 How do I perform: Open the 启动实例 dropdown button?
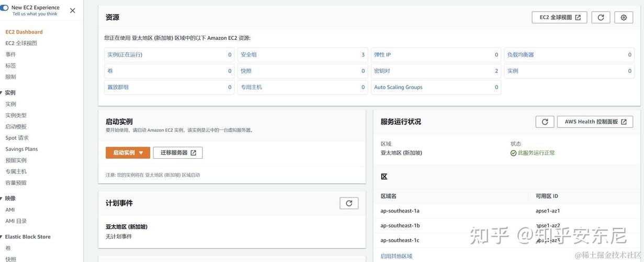[x=128, y=152]
